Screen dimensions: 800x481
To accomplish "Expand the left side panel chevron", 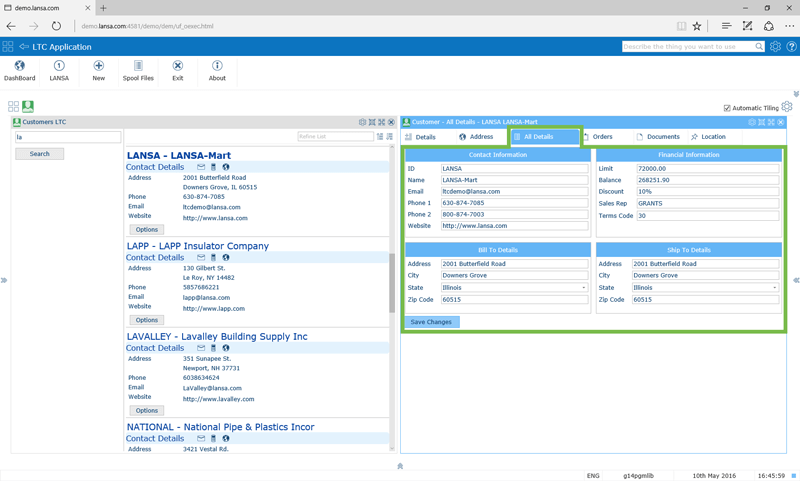I will 4,280.
